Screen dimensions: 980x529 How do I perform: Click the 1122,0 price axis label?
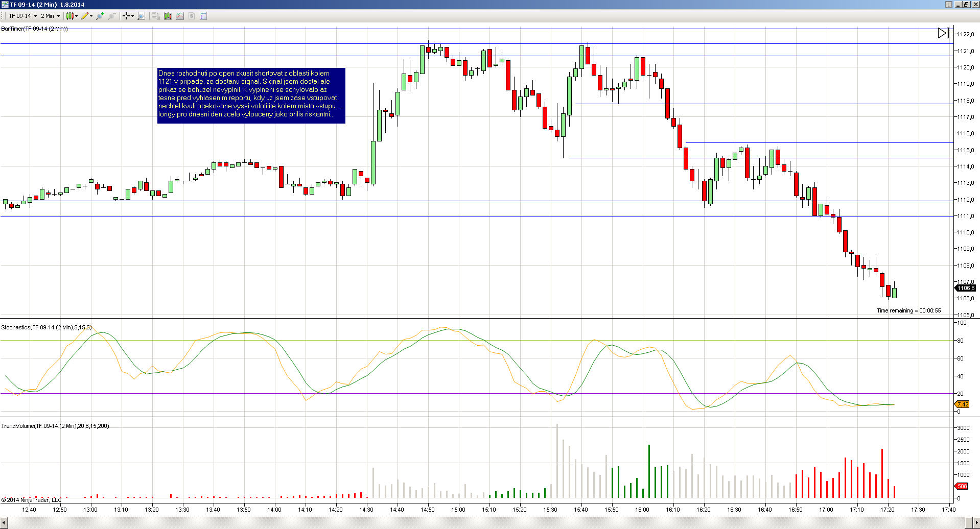[x=966, y=34]
